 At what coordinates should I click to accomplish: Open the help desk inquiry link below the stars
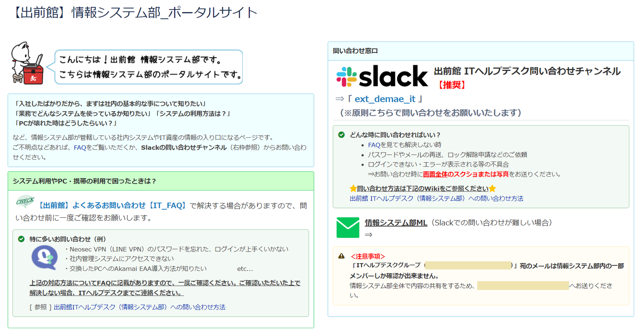click(x=436, y=198)
